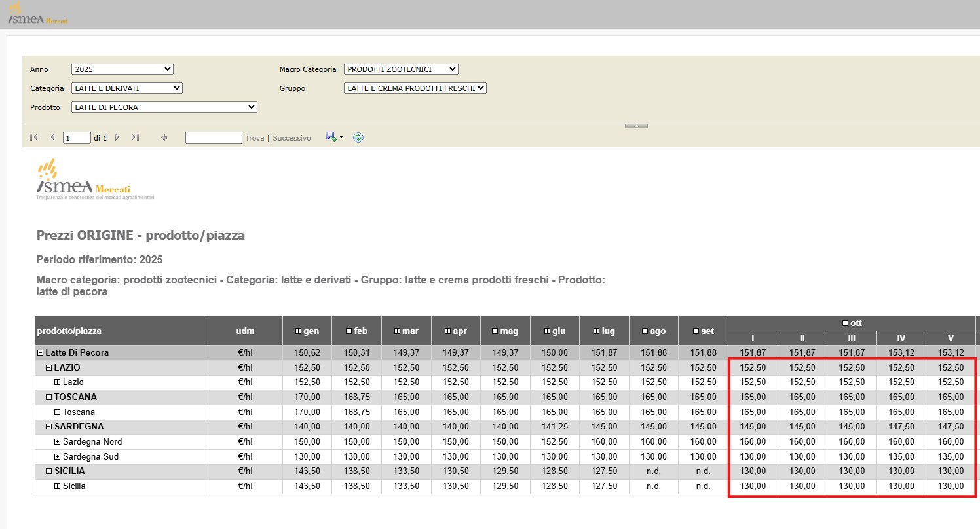Screen dimensions: 980x529
Task: Select Sicilia piazza mar value 133,50
Action: click(x=406, y=486)
